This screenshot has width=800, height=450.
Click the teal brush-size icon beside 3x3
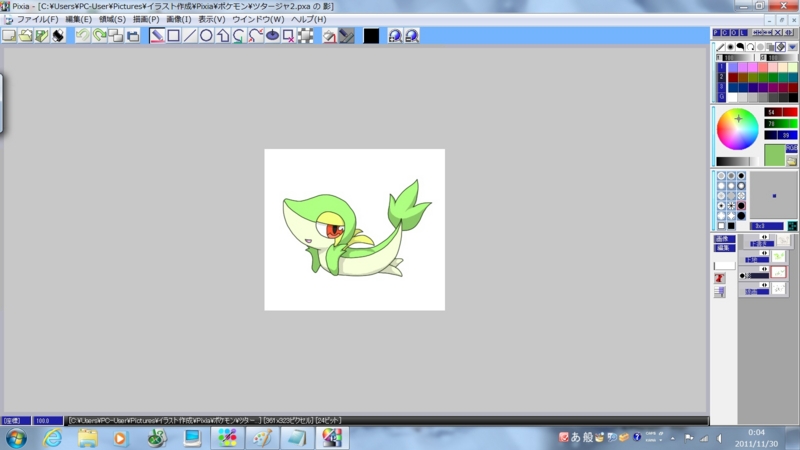pos(792,226)
